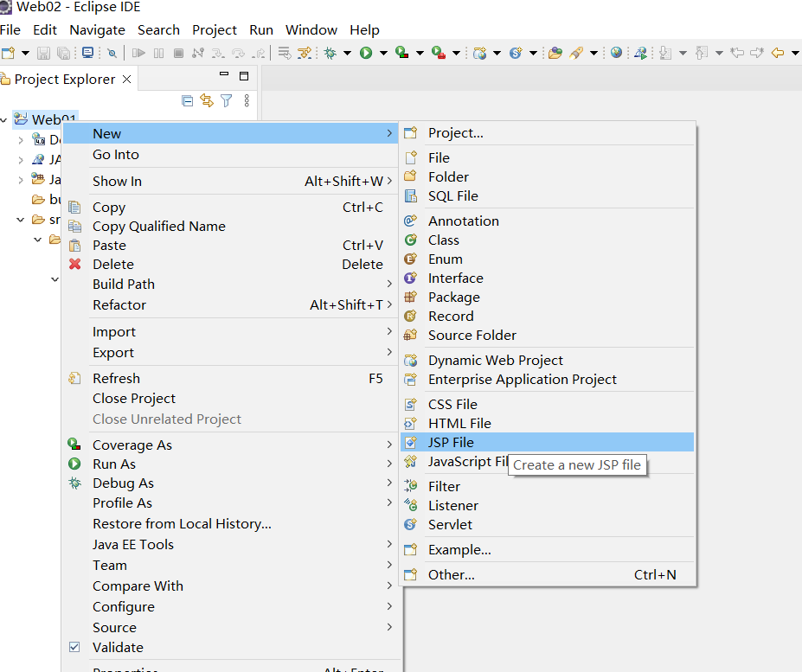Click the Terminate stop toolbar icon

click(x=178, y=53)
